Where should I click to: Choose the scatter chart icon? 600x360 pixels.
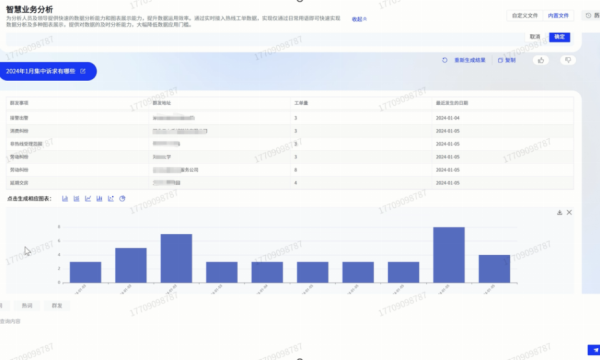pyautogui.click(x=111, y=199)
